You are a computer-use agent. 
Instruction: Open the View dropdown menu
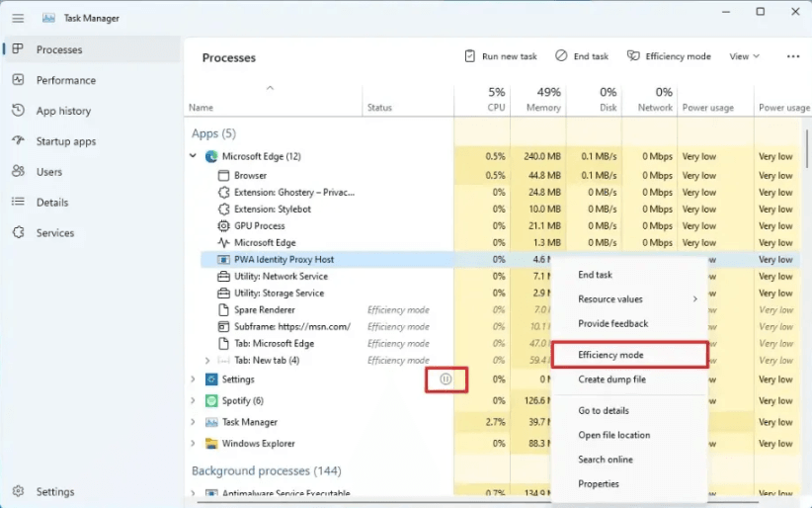pos(744,57)
